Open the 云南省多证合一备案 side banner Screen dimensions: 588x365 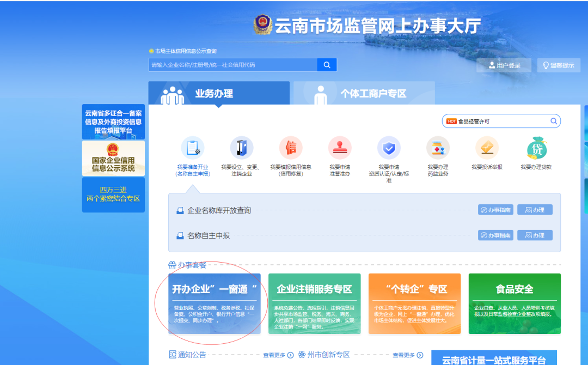pyautogui.click(x=113, y=121)
